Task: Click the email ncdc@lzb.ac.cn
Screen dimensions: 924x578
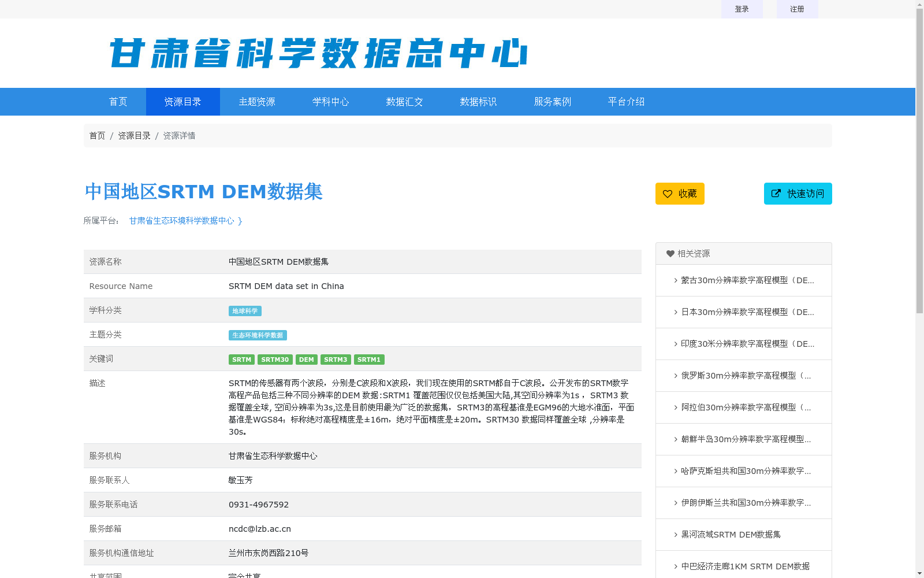Action: (260, 529)
